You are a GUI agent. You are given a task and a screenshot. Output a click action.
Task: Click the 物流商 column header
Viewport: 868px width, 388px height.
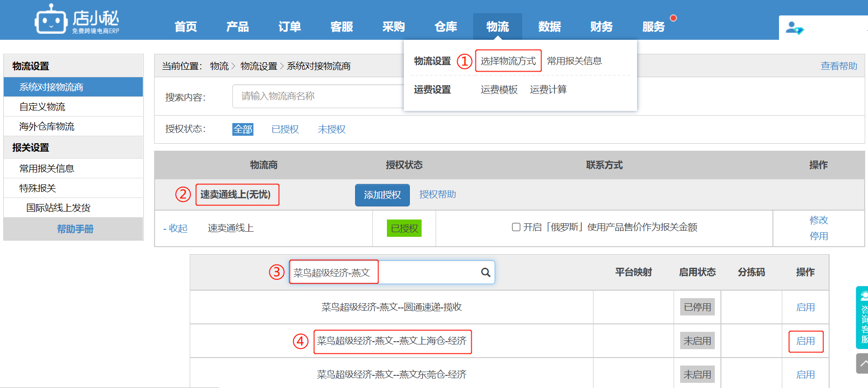264,165
